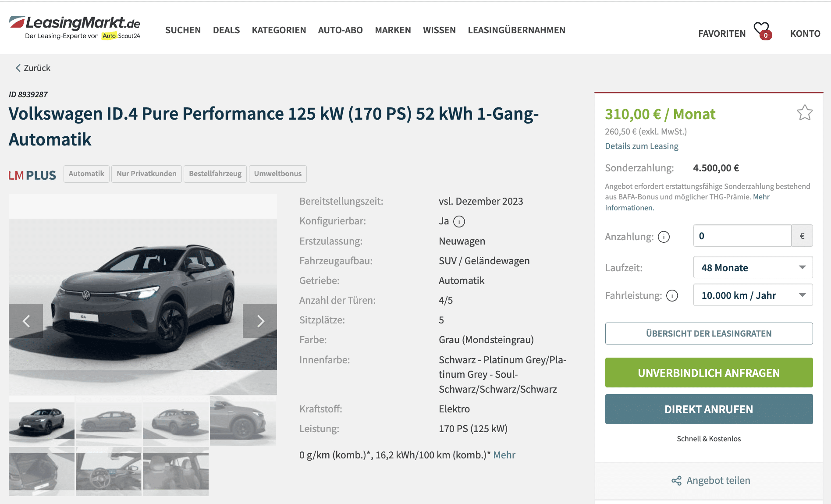Viewport: 831px width, 504px height.
Task: Open KATEGORIEN menu
Action: (x=279, y=30)
